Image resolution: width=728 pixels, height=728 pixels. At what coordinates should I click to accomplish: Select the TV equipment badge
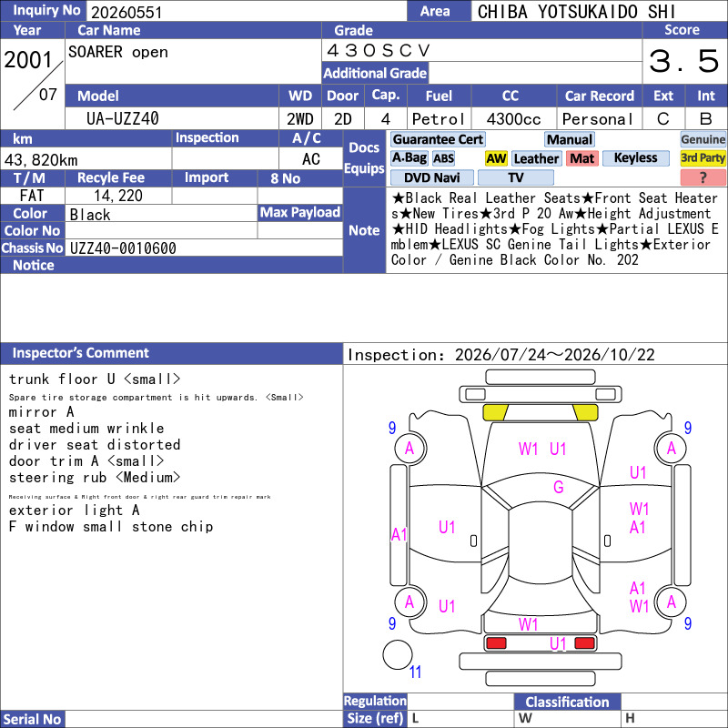point(516,177)
